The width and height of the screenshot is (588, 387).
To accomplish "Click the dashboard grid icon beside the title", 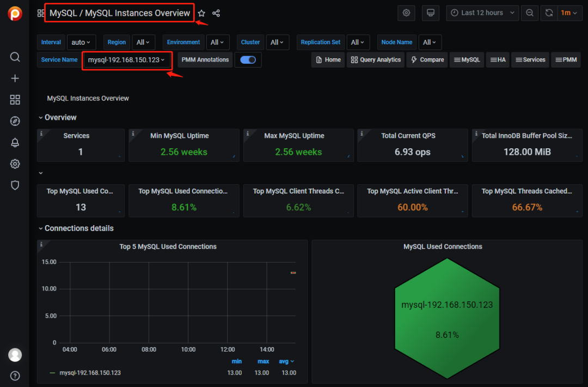I will tap(40, 13).
